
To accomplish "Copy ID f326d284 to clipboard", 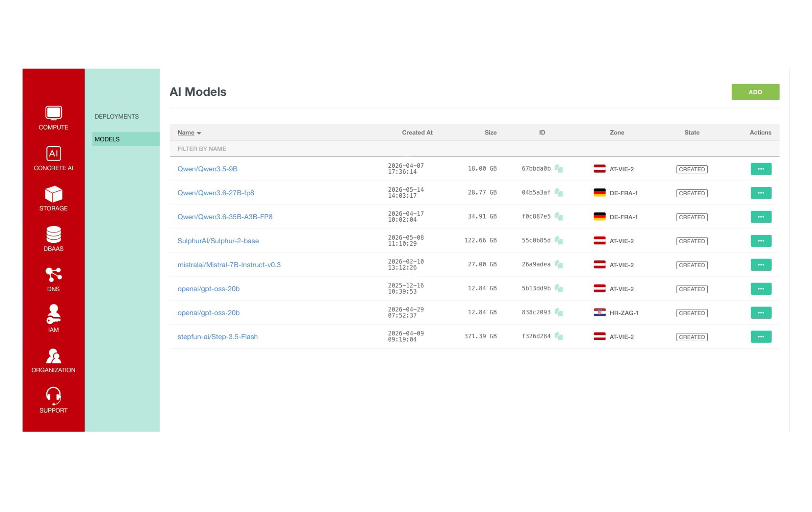I will [559, 336].
